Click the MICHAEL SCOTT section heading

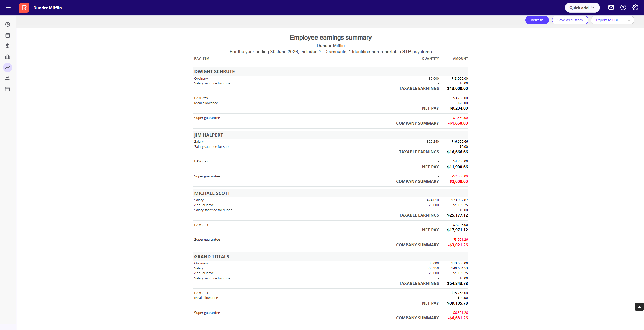click(212, 193)
